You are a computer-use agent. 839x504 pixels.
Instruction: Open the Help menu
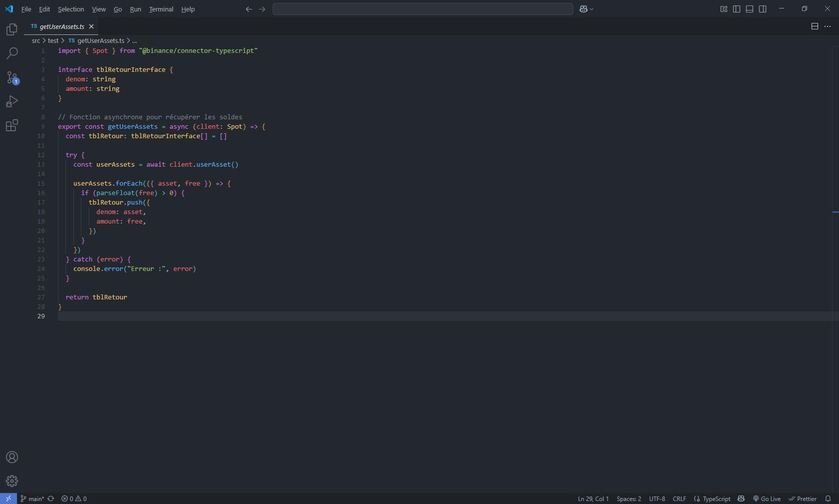click(x=188, y=9)
